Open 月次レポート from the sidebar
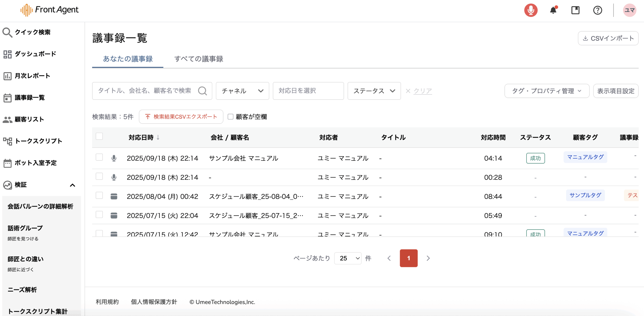 click(32, 76)
